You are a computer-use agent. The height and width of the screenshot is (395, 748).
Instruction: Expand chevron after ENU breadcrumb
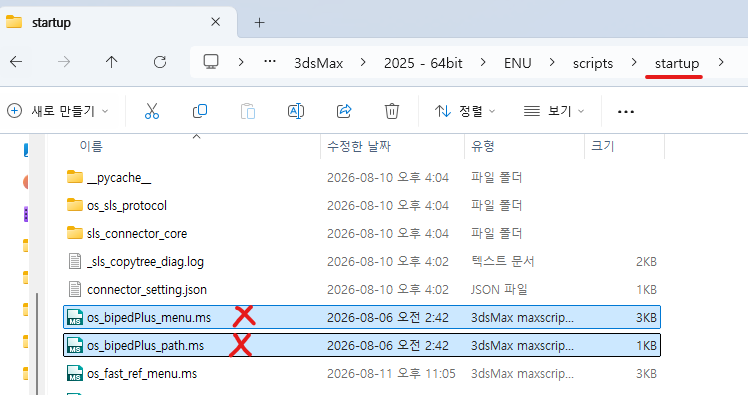click(552, 62)
